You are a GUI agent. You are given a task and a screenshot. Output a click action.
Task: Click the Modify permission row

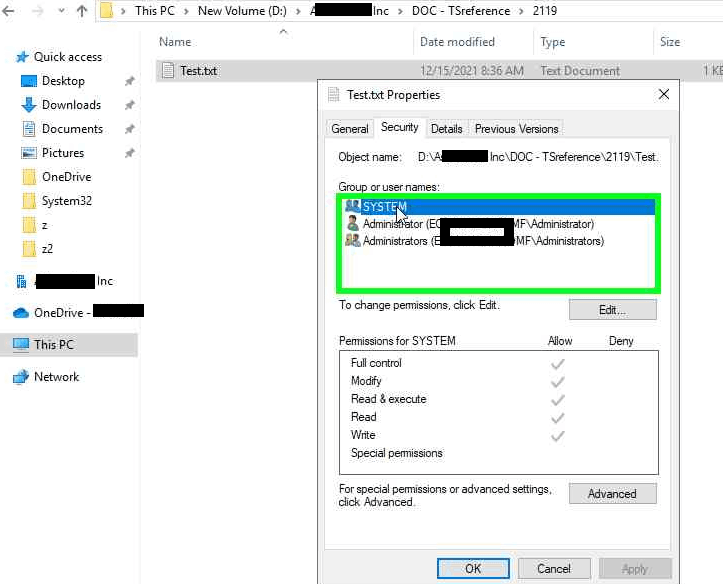(499, 381)
